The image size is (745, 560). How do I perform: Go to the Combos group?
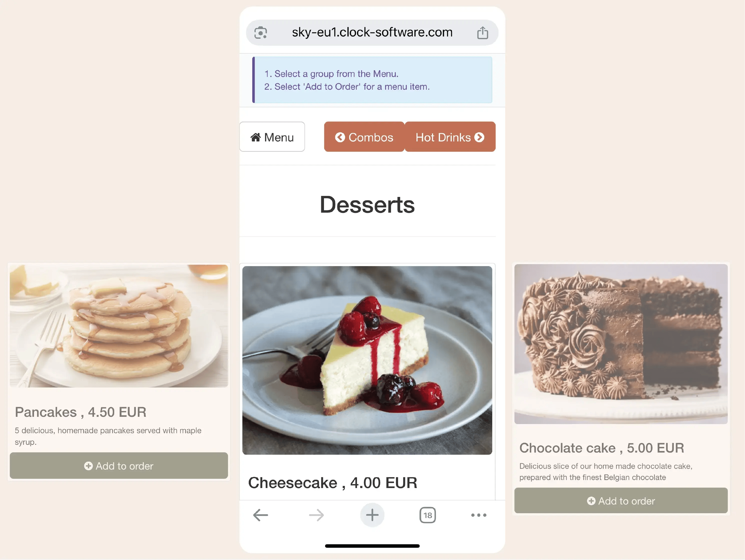(x=364, y=137)
